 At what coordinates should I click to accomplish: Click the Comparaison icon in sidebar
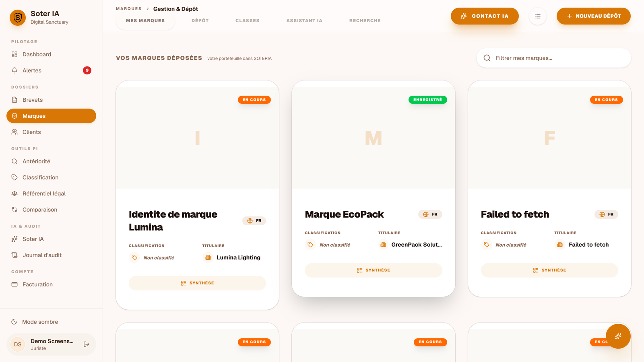[14, 210]
